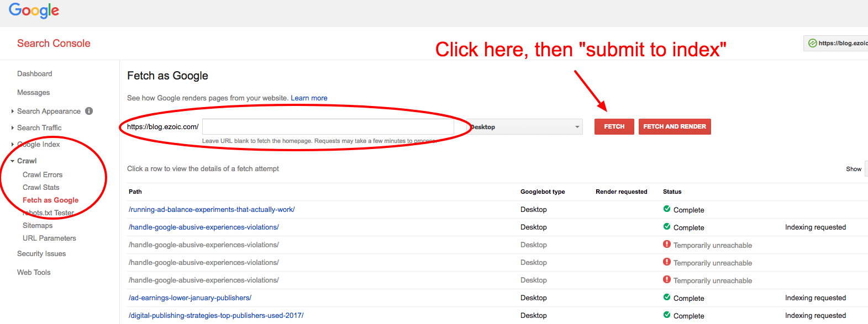868x324 pixels.
Task: Click the Google logo
Action: click(x=34, y=11)
